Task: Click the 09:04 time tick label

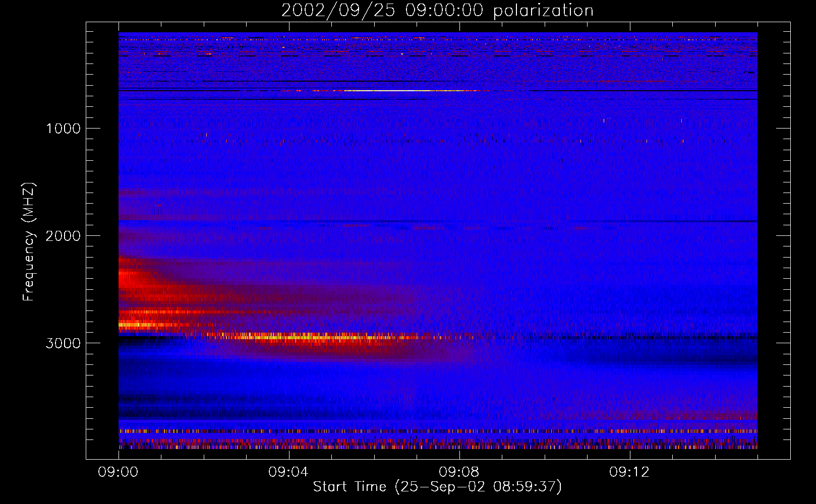Action: coord(288,472)
